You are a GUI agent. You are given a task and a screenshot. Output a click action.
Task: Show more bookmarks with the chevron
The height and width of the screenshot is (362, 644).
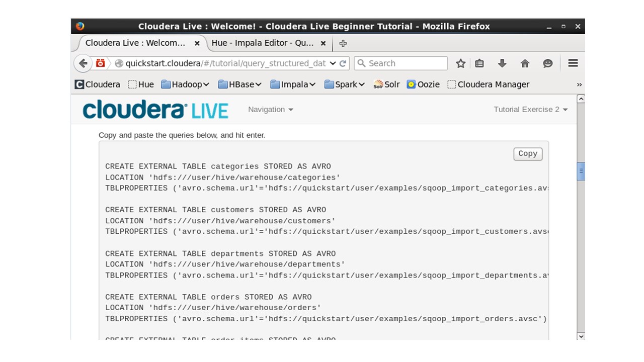579,84
